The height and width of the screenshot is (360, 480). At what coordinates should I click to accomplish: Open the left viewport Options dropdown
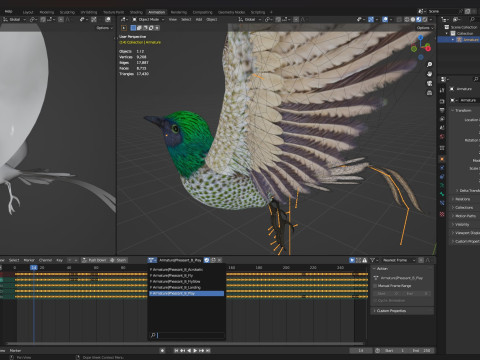104,28
